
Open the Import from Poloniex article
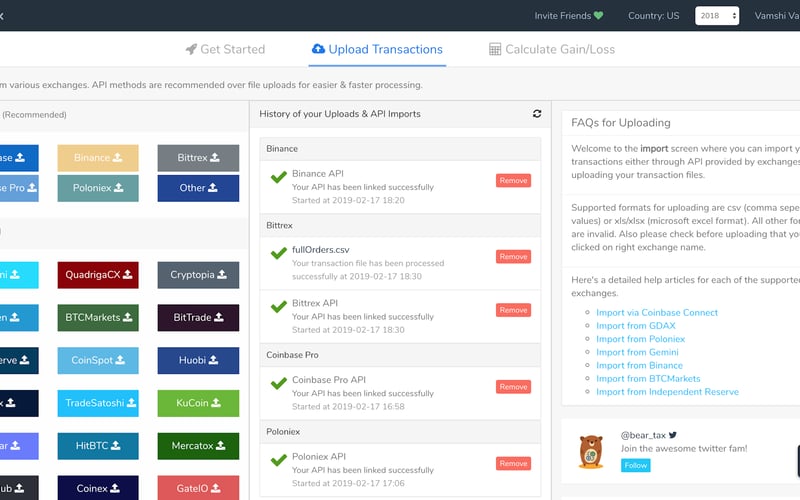[x=640, y=339]
